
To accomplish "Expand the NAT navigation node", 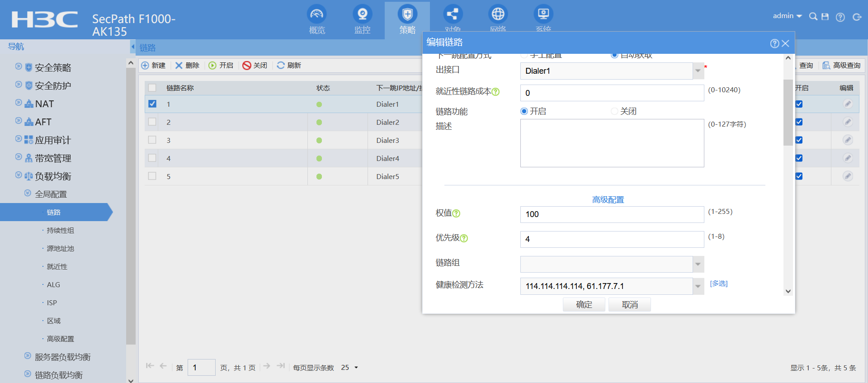I will click(x=19, y=103).
